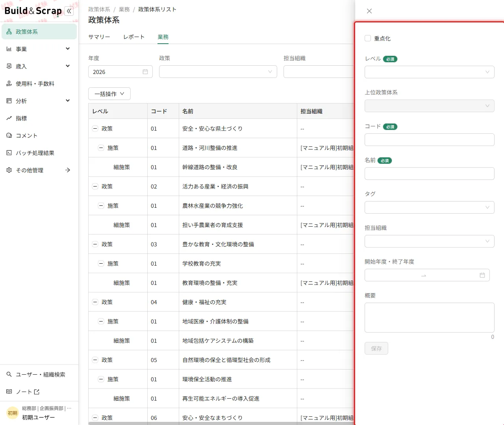Viewport: 504px width, 425px height.
Task: Expand the 事業 sidebar chevron
Action: click(x=68, y=49)
